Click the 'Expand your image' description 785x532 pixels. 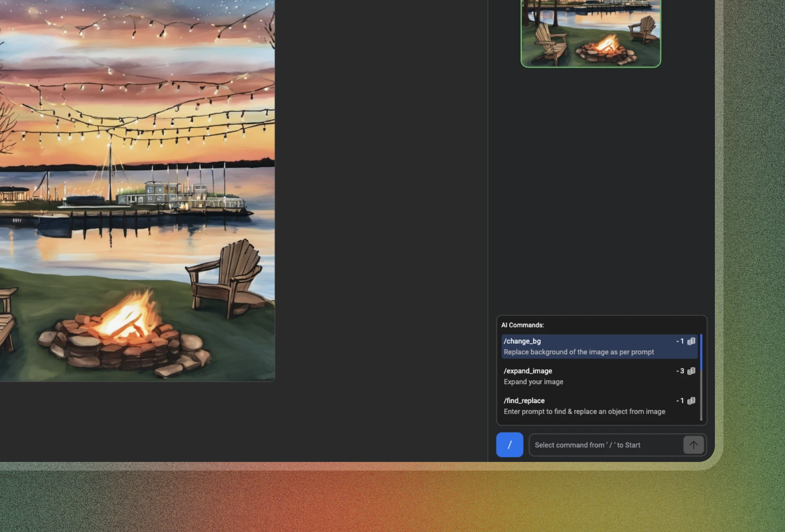[x=533, y=382]
